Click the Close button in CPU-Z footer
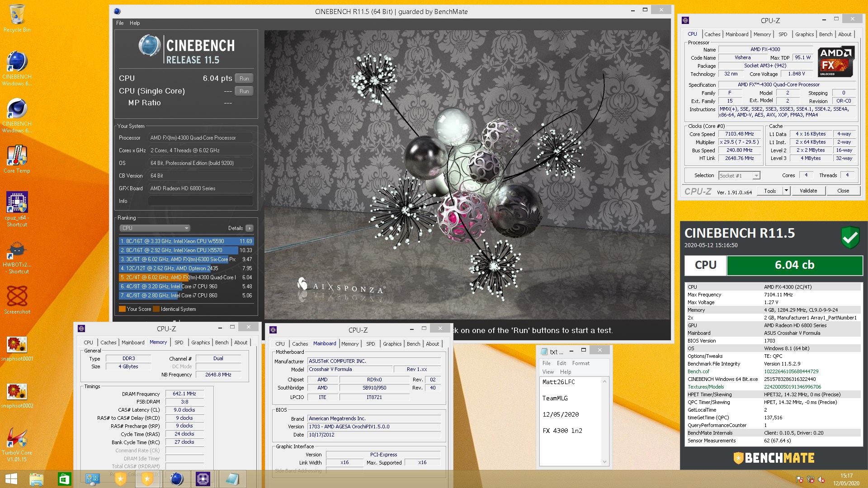This screenshot has height=488, width=868. [843, 191]
